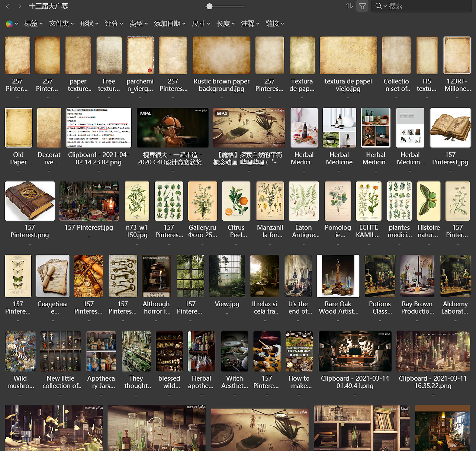Image resolution: width=476 pixels, height=451 pixels.
Task: Click the 'Decorative...' file name
Action: (x=49, y=158)
